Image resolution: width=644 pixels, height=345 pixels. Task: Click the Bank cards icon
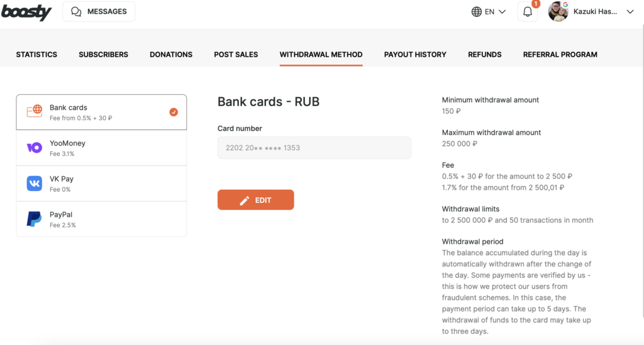pos(35,112)
